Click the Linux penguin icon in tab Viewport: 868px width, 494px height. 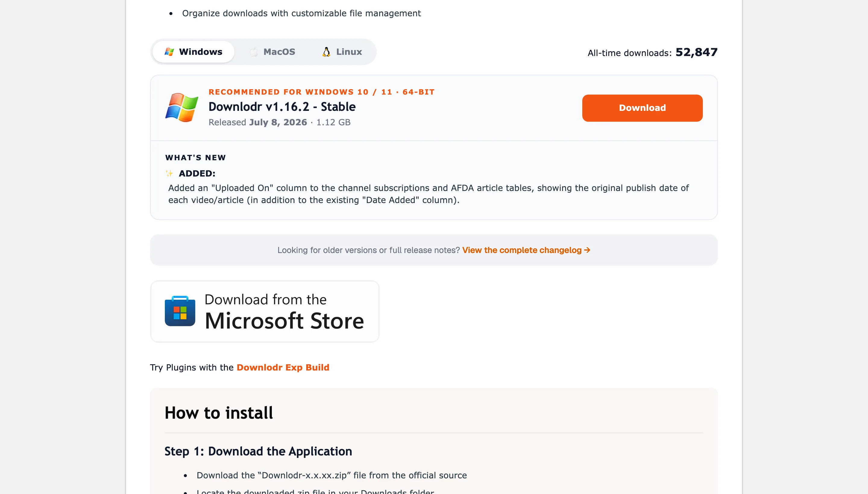[x=326, y=52]
